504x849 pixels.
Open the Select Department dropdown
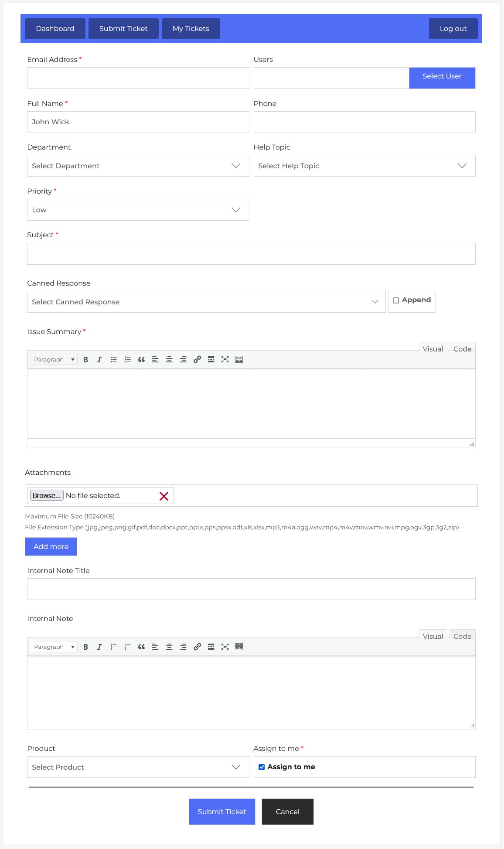point(138,166)
